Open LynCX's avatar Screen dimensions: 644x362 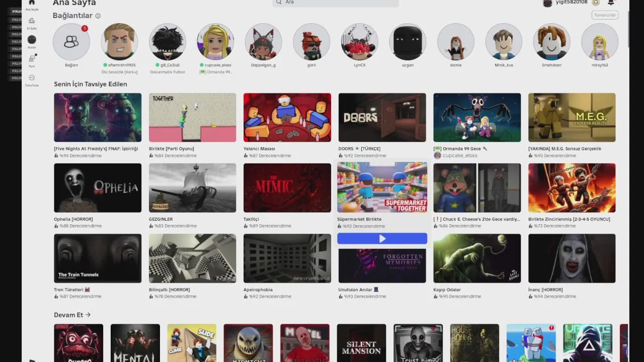pos(360,42)
